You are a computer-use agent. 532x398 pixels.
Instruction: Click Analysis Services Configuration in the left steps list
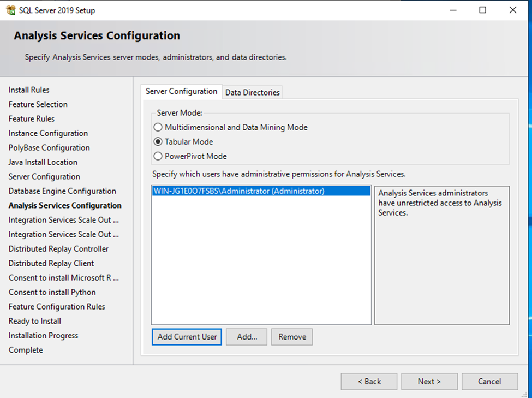coord(65,205)
